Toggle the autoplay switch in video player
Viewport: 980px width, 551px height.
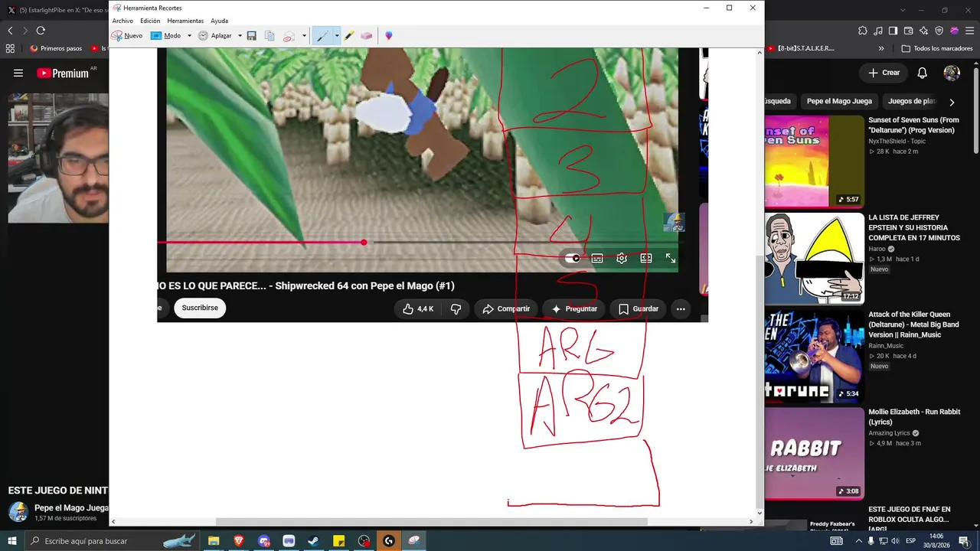click(x=573, y=259)
